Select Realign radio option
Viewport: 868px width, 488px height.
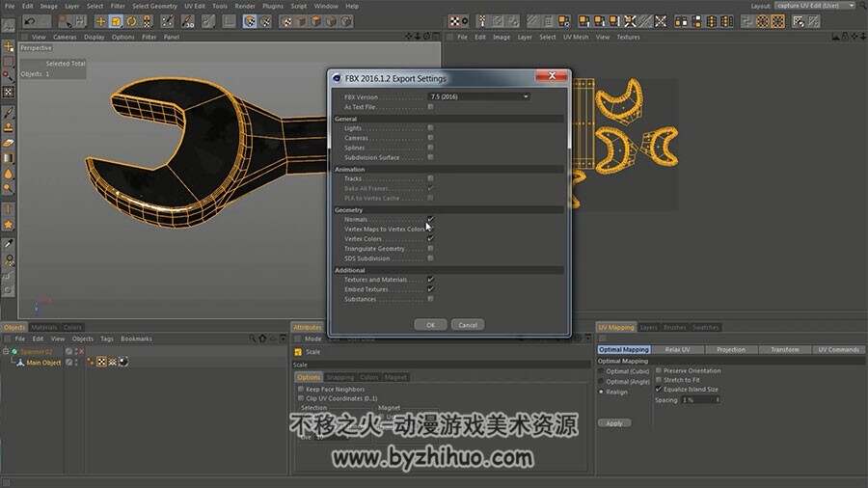tap(601, 392)
